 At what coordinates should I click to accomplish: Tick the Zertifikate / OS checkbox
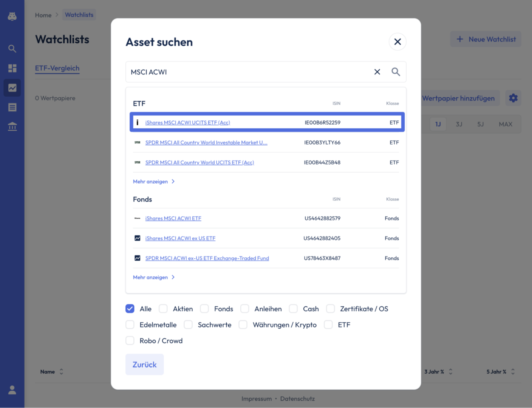coord(331,309)
